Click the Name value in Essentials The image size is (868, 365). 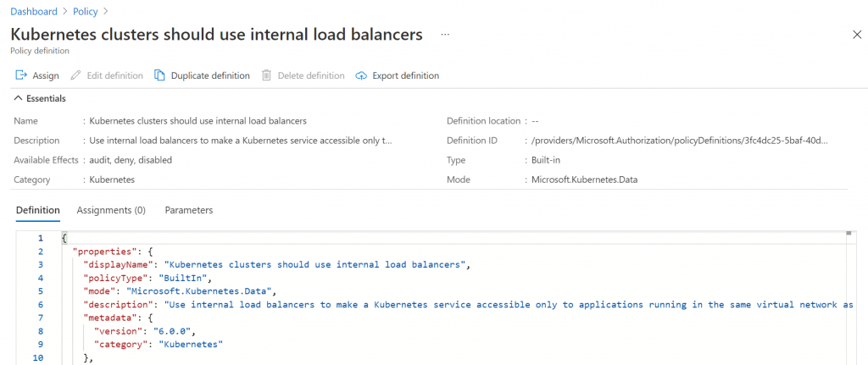tap(198, 120)
